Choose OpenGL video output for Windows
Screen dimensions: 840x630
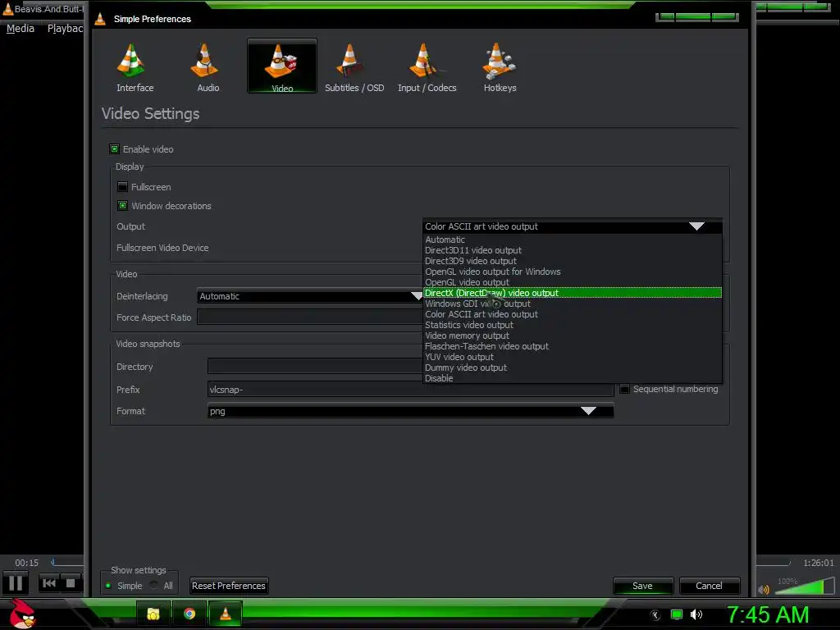pyautogui.click(x=572, y=272)
